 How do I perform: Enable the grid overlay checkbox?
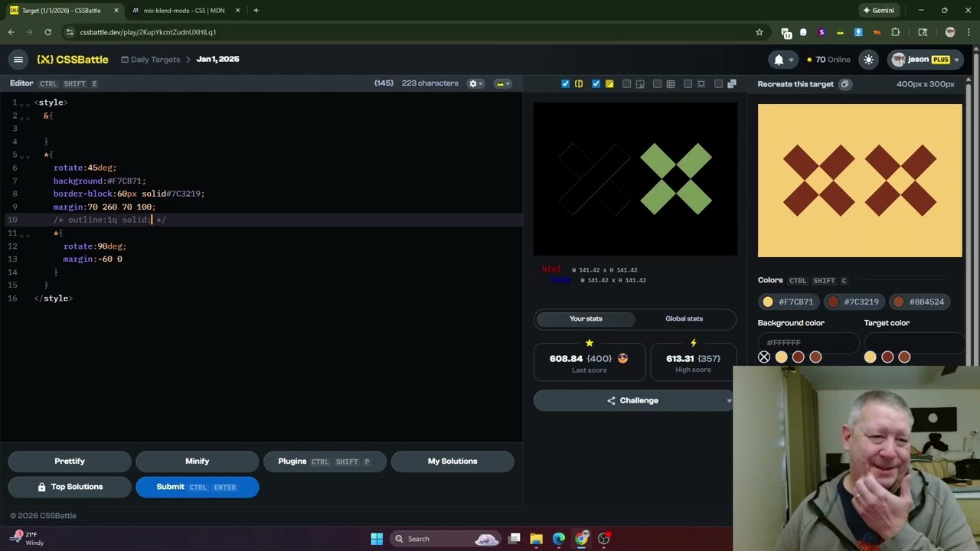657,84
